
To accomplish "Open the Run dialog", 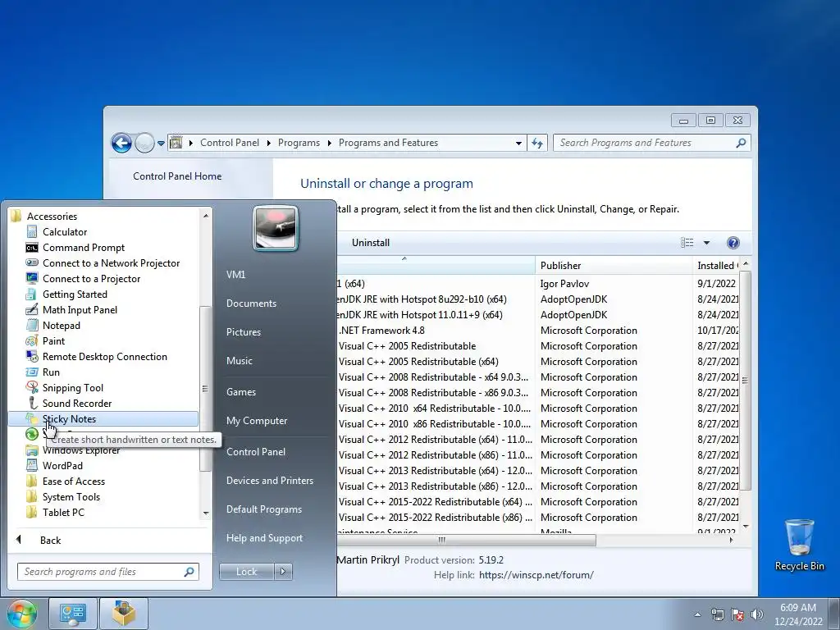I will (x=51, y=372).
